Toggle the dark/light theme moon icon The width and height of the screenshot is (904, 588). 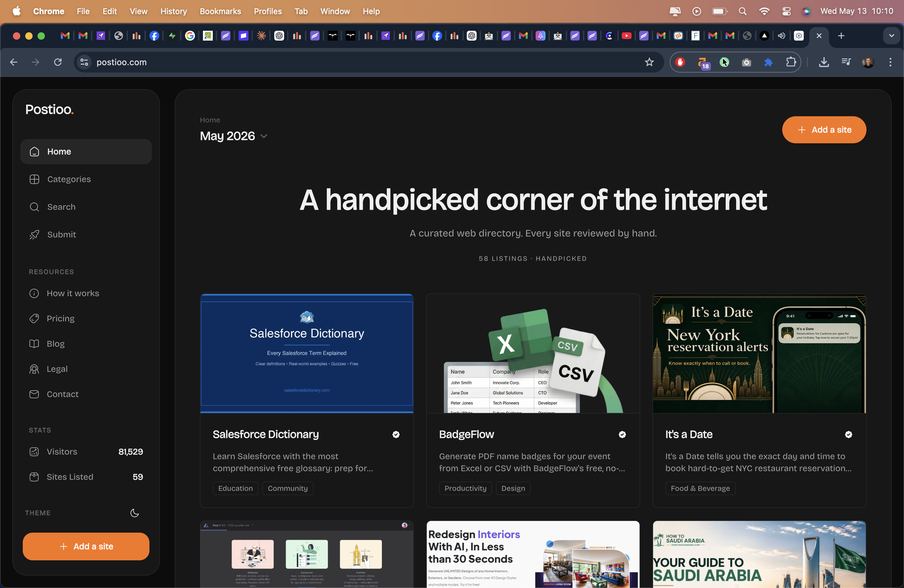[134, 513]
